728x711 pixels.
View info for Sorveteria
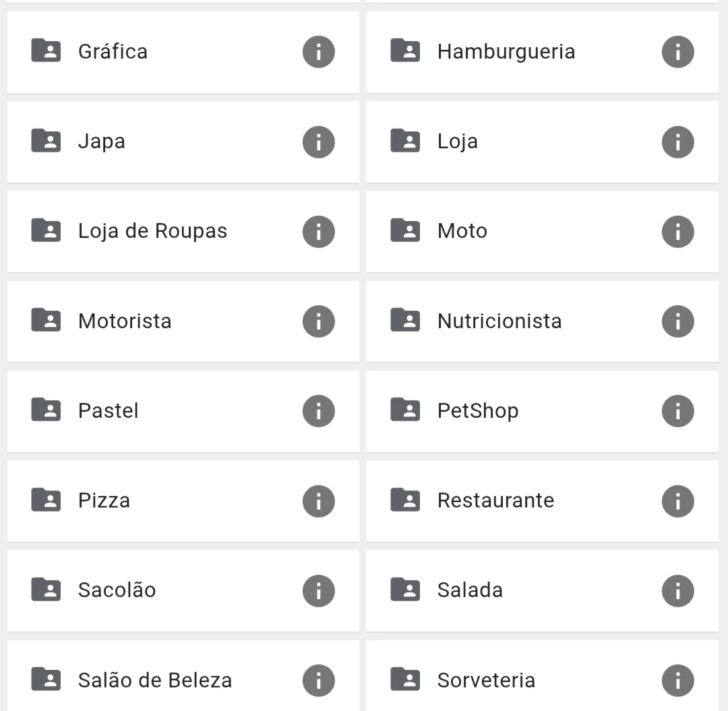(678, 681)
